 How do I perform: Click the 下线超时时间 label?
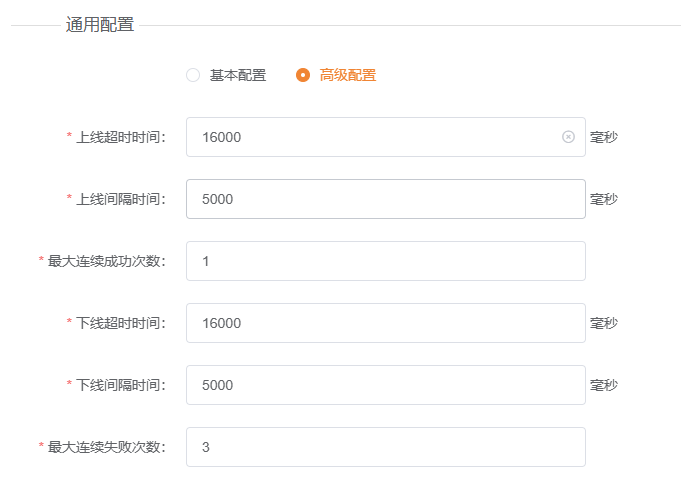point(121,323)
